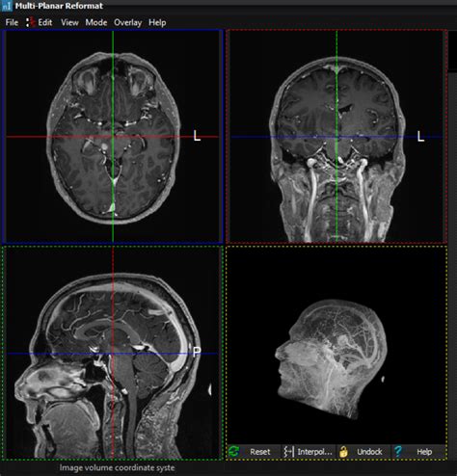
Task: Click the L orientation label in coronal view
Action: tap(420, 136)
